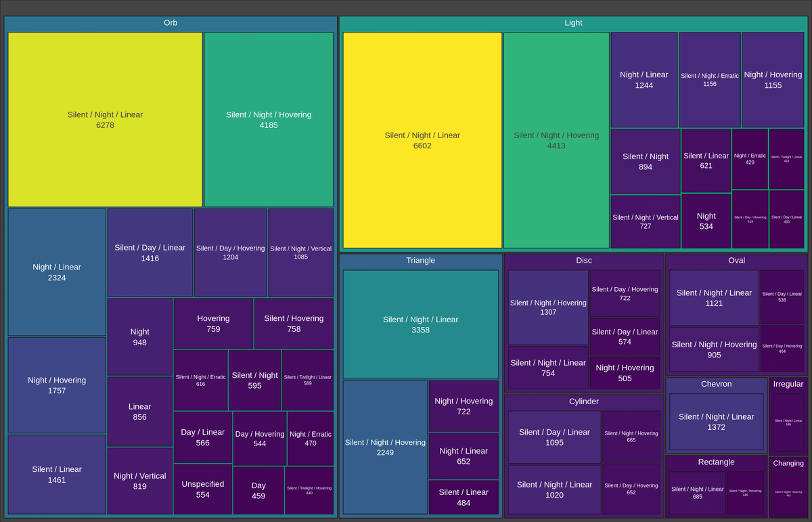Pick the Orb Unspecified 554 tile
This screenshot has width=812, height=522.
point(202,489)
